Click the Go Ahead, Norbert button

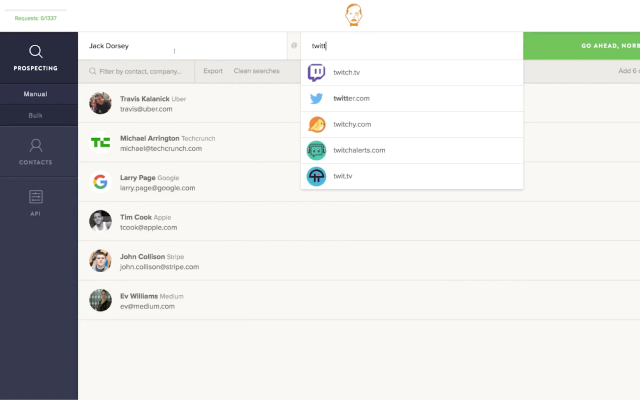(582, 46)
